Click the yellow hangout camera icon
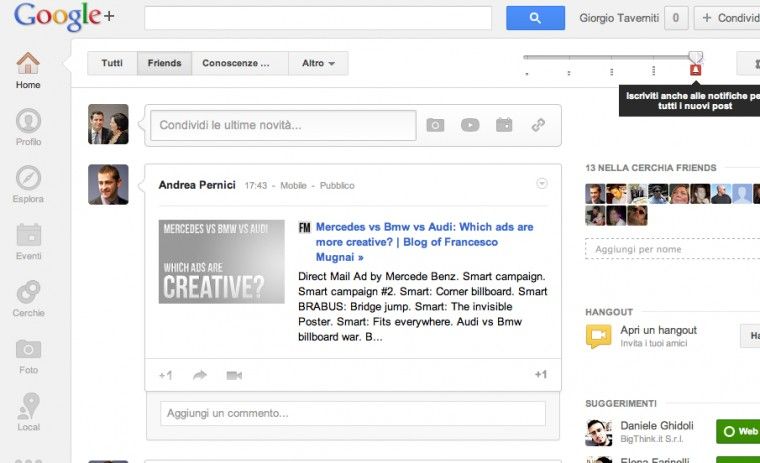The width and height of the screenshot is (760, 463). [x=598, y=336]
